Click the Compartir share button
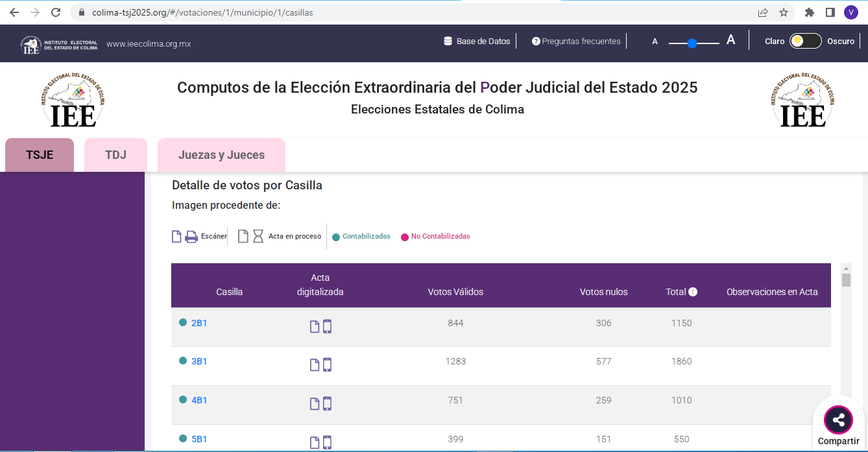 [x=838, y=420]
